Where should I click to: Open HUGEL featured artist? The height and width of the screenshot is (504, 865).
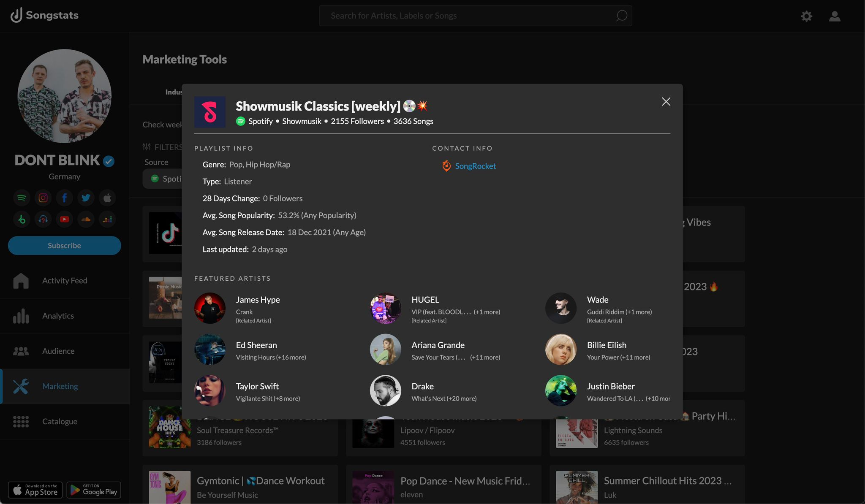pos(425,300)
